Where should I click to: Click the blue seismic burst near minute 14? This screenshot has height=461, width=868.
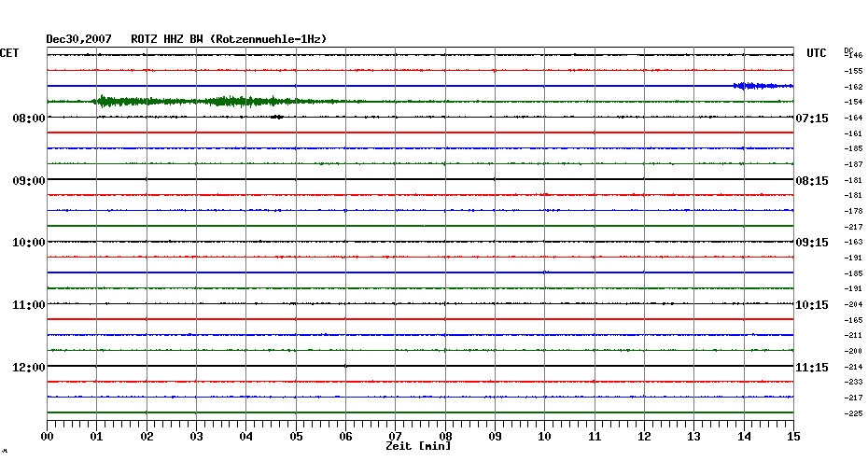tap(763, 86)
